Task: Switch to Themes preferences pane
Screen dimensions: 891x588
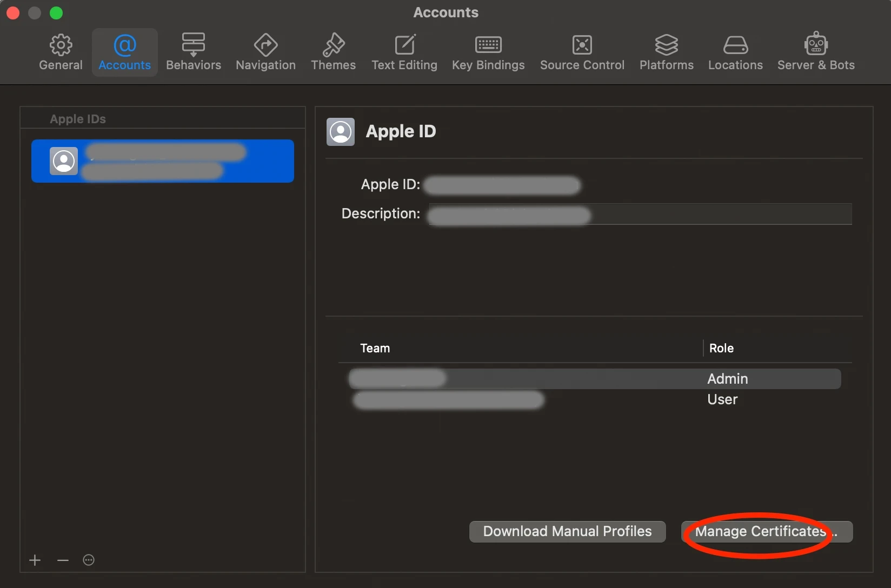Action: pos(333,52)
